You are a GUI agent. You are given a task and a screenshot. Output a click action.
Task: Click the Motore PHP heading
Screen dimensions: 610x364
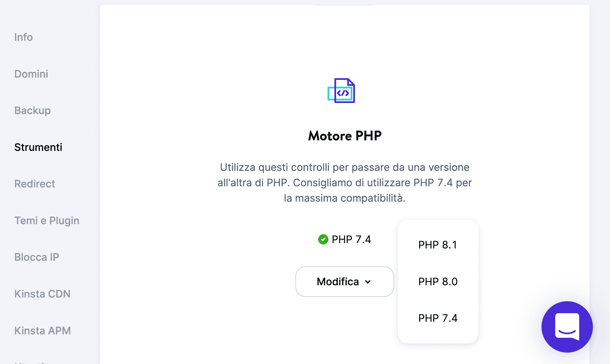(345, 136)
